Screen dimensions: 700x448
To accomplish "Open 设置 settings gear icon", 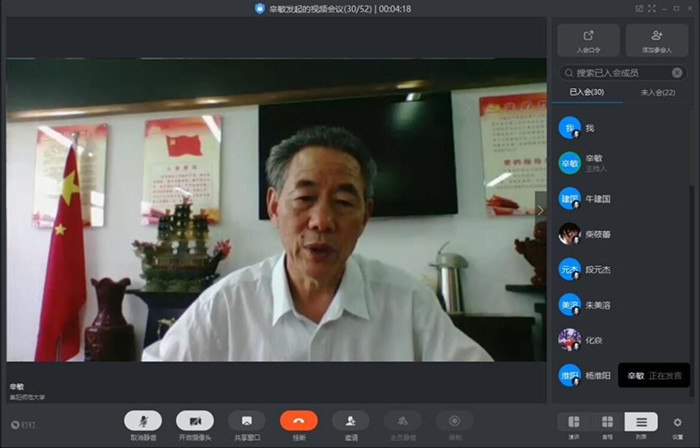I will (678, 422).
